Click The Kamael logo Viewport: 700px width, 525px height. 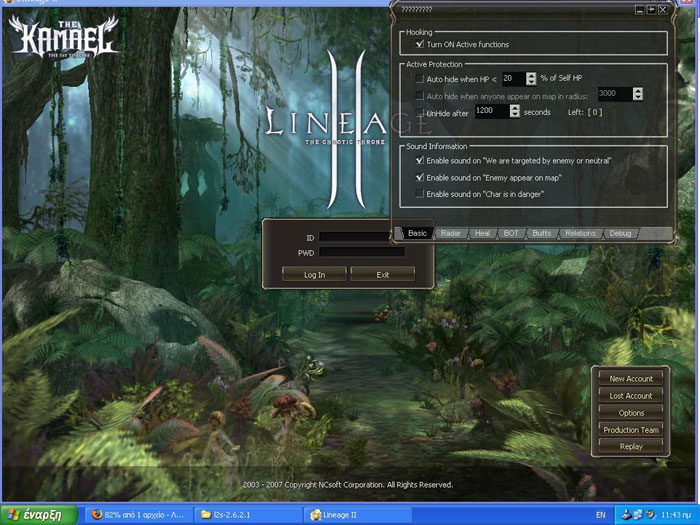click(x=63, y=37)
